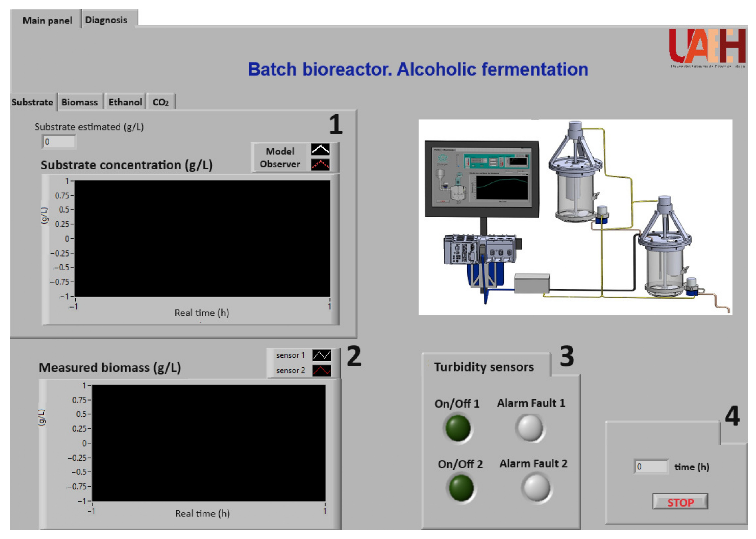Screen dimensions: 756x539
Task: Select the Main panel tab
Action: 47,21
